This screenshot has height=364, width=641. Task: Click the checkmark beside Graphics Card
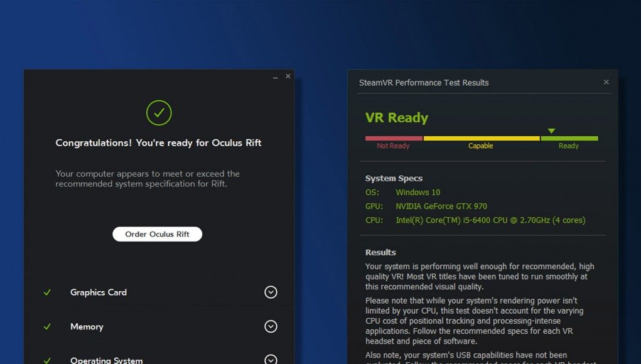pos(47,292)
